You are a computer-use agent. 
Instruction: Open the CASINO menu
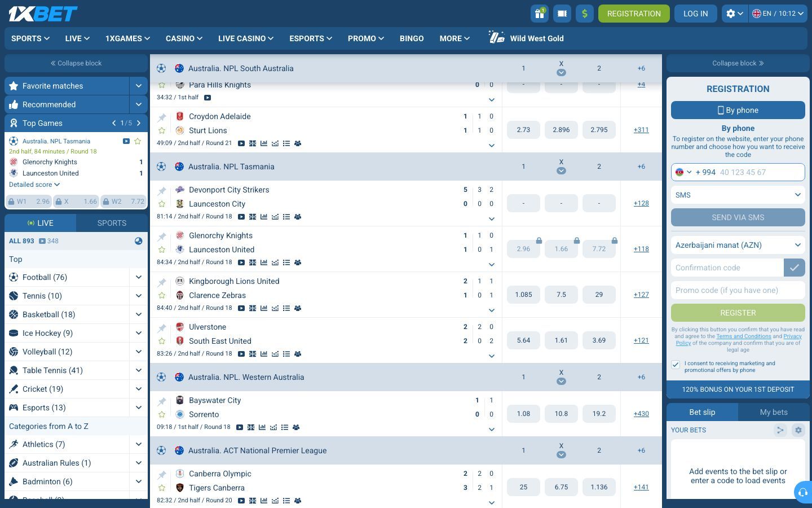point(184,38)
